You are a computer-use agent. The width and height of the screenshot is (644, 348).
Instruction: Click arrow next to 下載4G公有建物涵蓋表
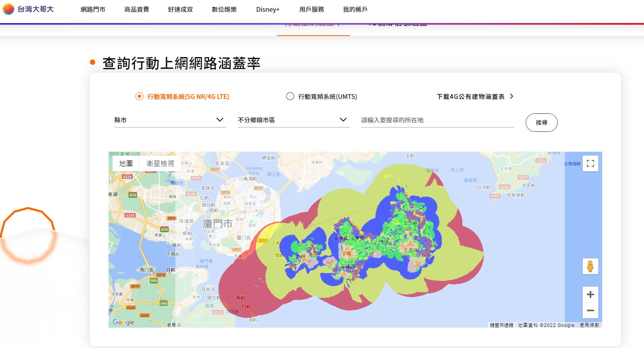512,96
